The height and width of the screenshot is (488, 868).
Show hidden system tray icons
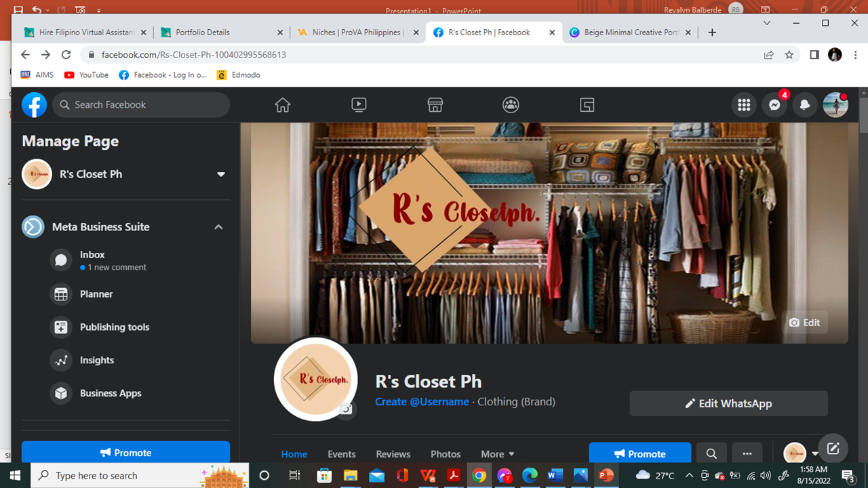pos(689,476)
